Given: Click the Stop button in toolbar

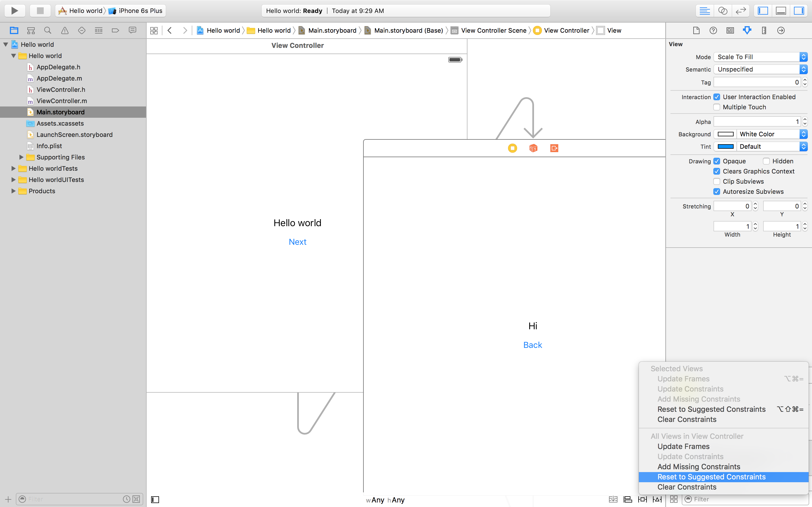Looking at the screenshot, I should point(40,11).
